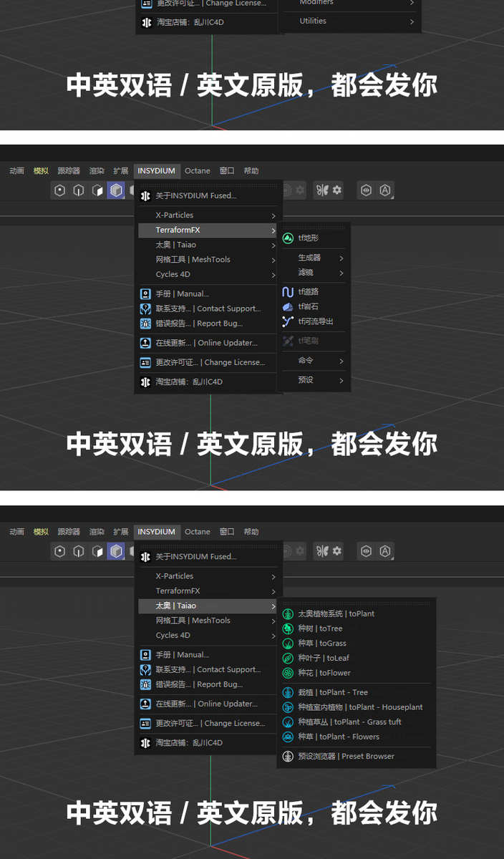The width and height of the screenshot is (504, 859).
Task: Click the Contact Support icon in the TerraformFX screenshot
Action: click(x=146, y=309)
